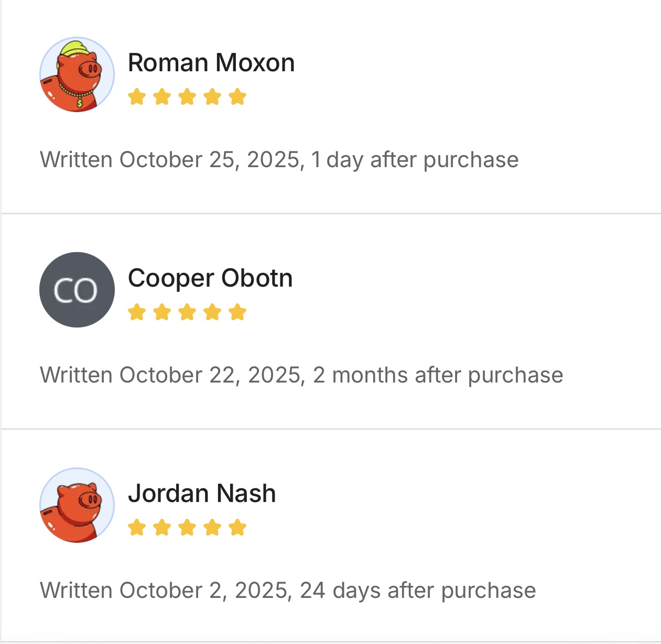Click the fourth star of Jordan Nash's rating

(x=212, y=528)
